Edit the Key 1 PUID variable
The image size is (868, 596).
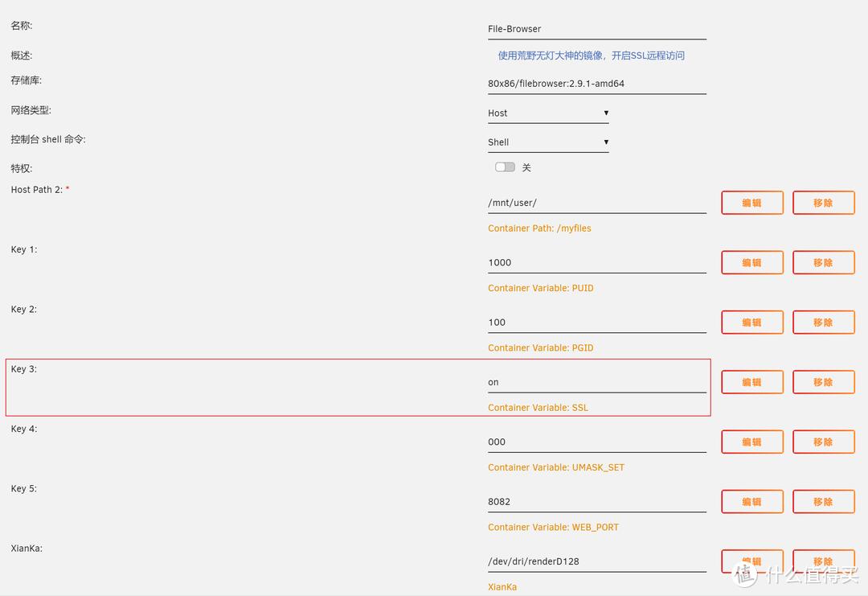point(751,262)
